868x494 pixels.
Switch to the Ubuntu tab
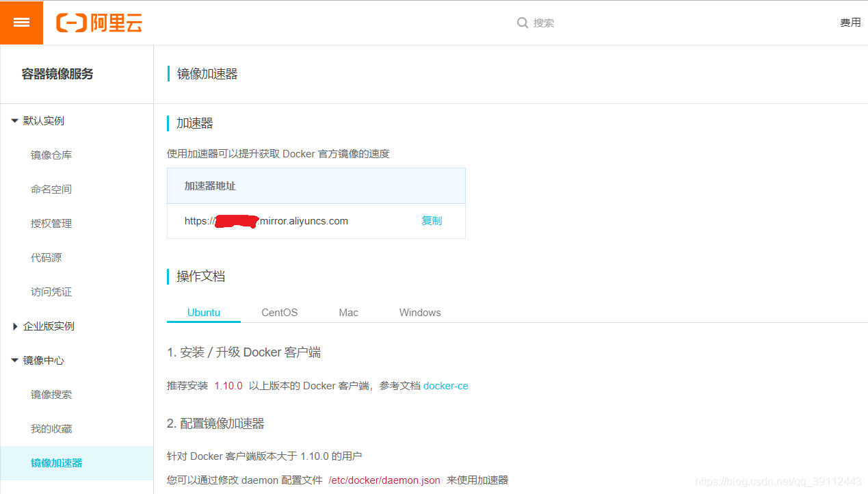pos(204,312)
